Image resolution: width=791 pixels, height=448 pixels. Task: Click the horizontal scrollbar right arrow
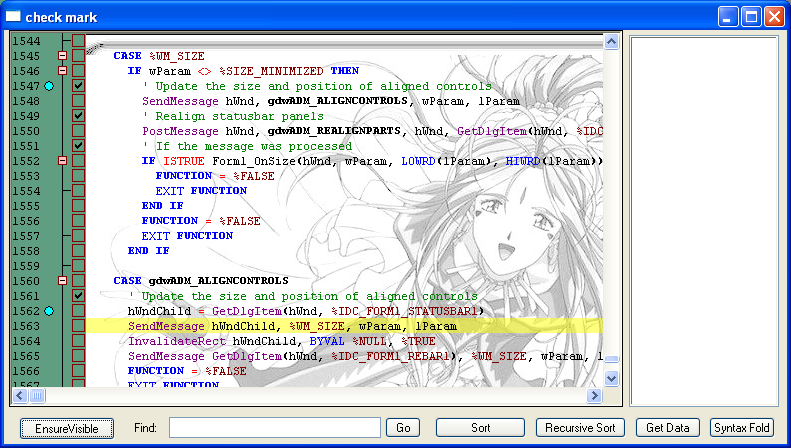coord(594,396)
